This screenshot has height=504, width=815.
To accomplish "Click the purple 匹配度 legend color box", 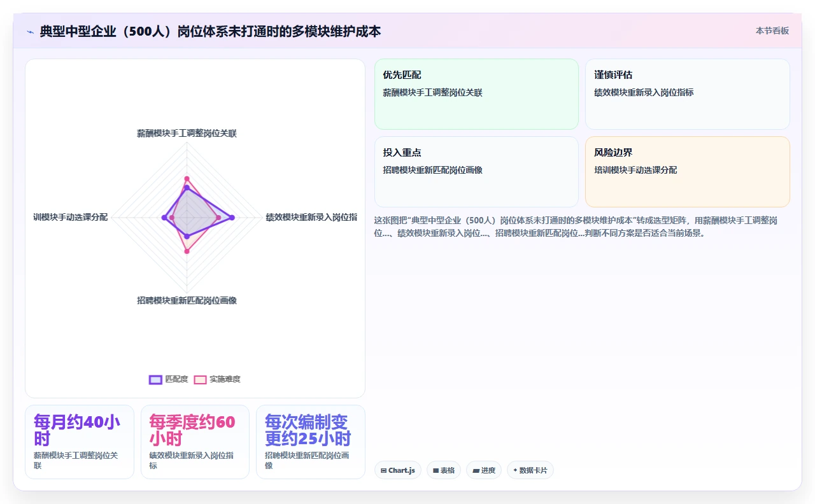I will tap(155, 379).
